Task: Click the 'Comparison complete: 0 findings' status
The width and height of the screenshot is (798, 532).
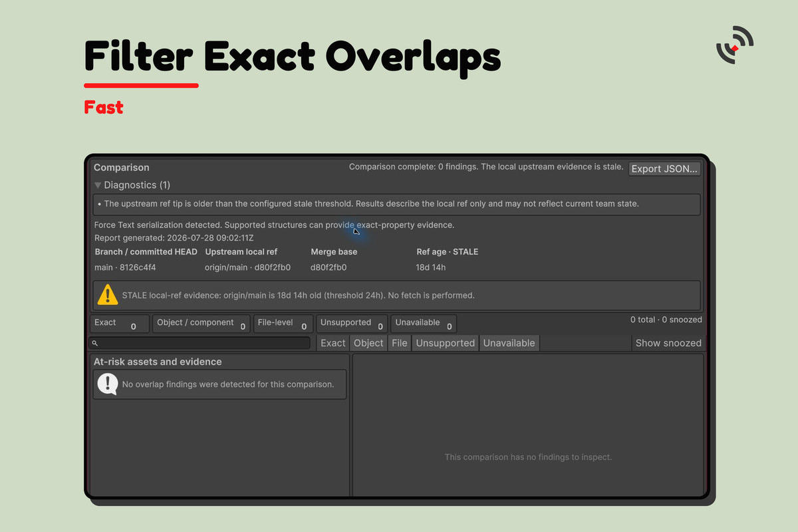Action: point(486,167)
